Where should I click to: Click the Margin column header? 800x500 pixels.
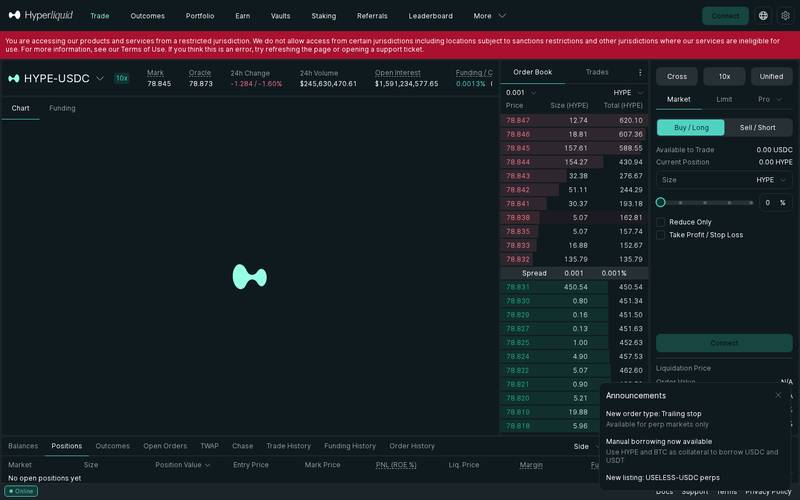531,465
